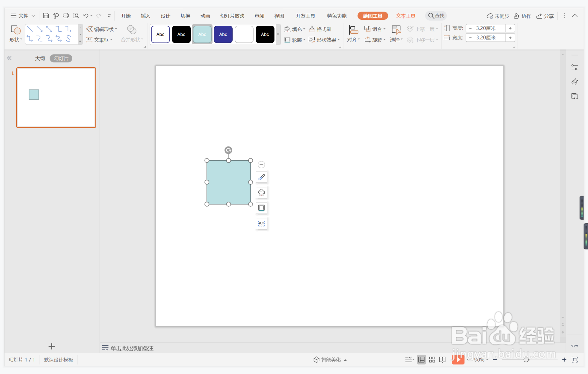Open the 插入 ribbon tab
The height and width of the screenshot is (374, 588).
145,16
